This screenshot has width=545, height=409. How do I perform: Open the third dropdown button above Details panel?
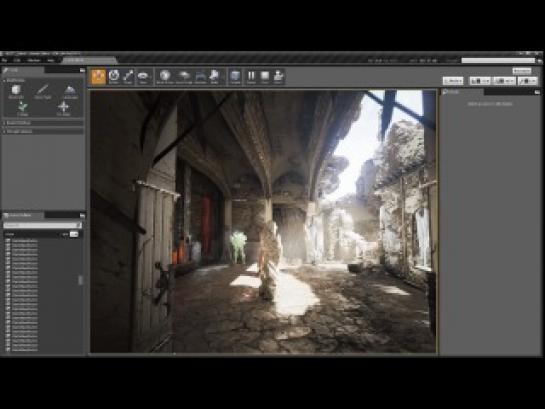(x=504, y=81)
